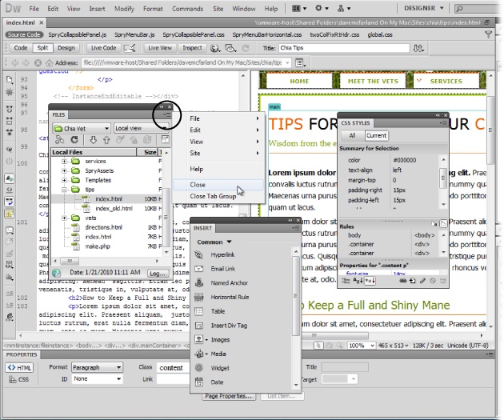Open Chia Vet site dropdown

(x=82, y=129)
